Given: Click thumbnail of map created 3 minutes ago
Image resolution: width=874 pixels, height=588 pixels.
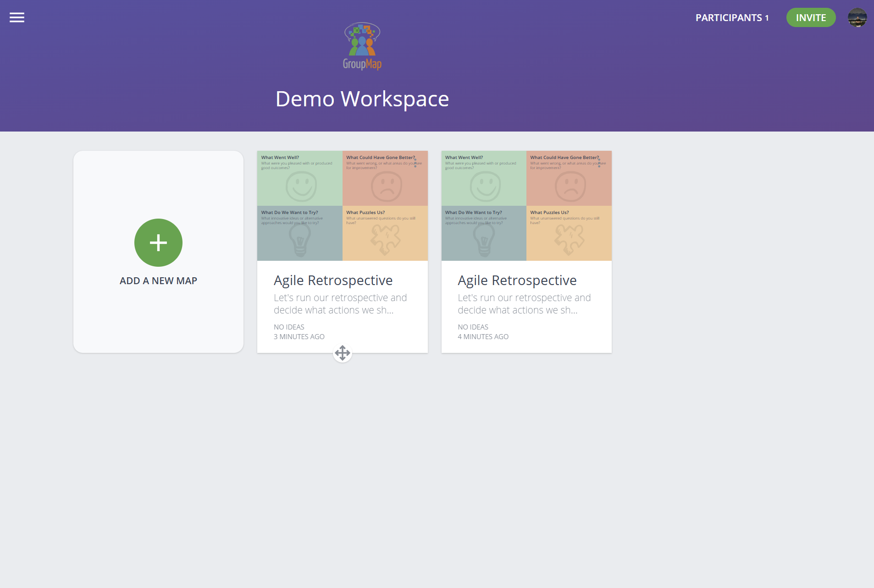Looking at the screenshot, I should click(343, 206).
